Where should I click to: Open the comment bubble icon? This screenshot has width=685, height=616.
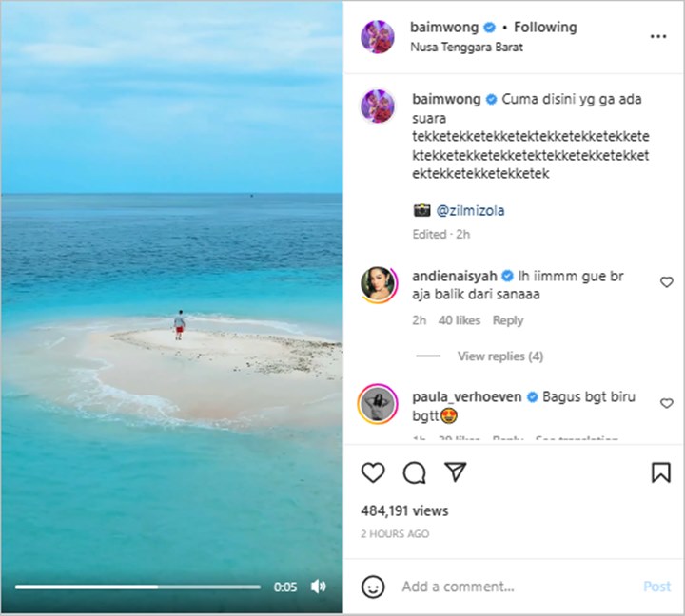tap(414, 472)
